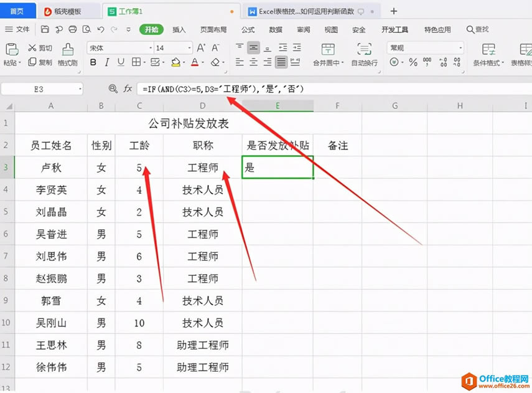Open the File menu
Image resolution: width=532 pixels, height=393 pixels.
point(17,29)
